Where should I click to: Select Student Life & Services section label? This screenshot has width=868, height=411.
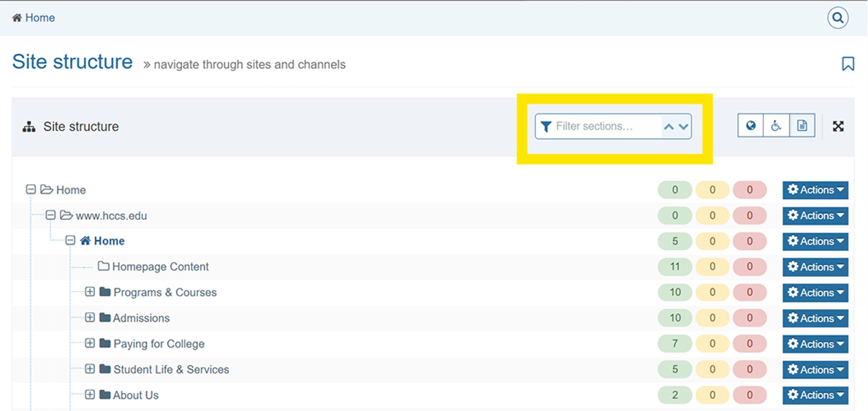pos(171,369)
